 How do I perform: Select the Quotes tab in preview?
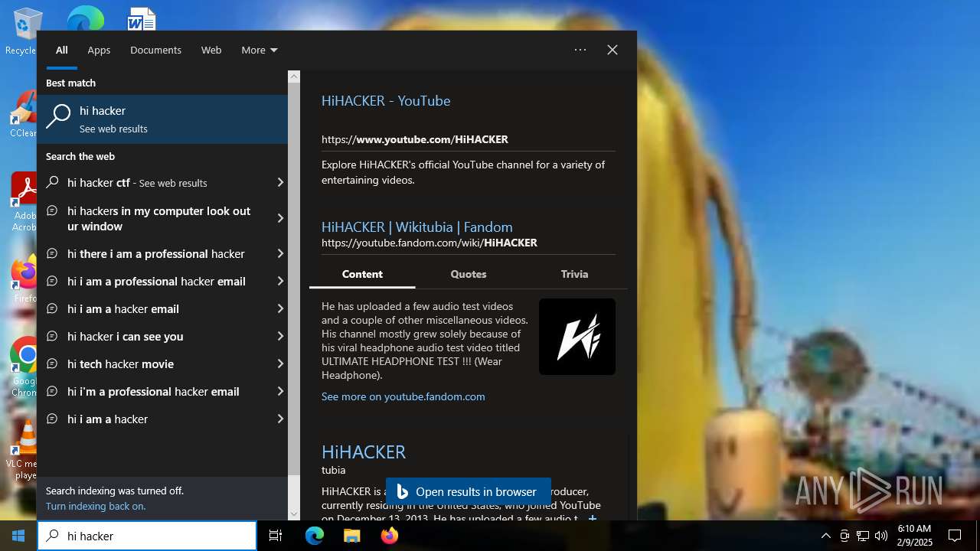[469, 274]
